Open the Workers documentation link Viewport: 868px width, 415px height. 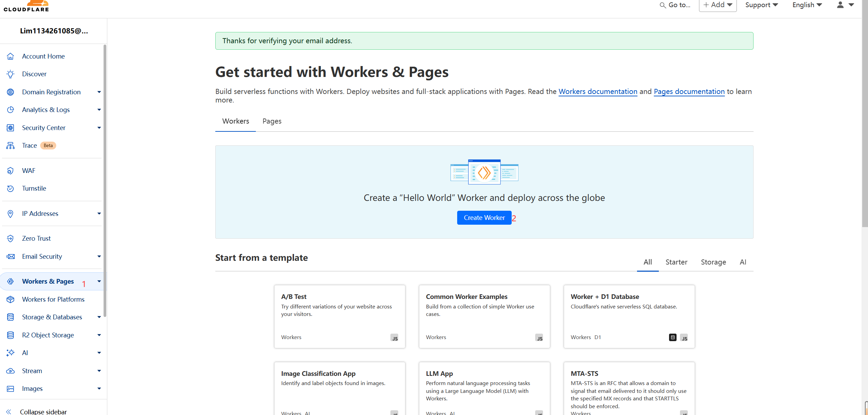(x=598, y=92)
